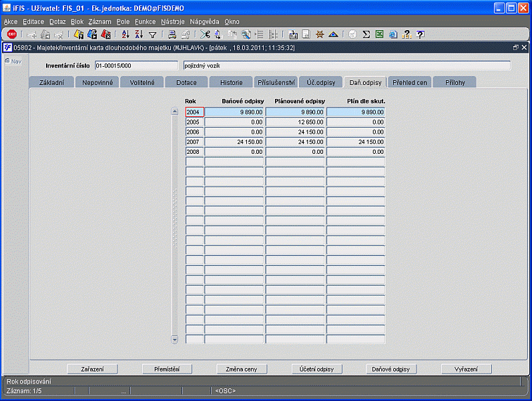The width and height of the screenshot is (532, 401).
Task: Select the Rok cell 2008
Action: coord(194,152)
